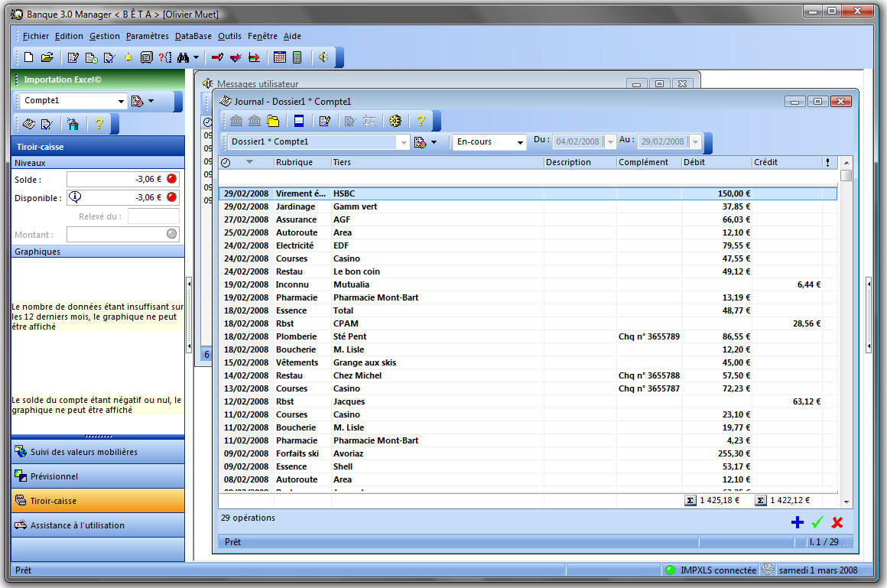This screenshot has width=887, height=588.
Task: Click the calculator icon in main toolbar
Action: click(297, 57)
